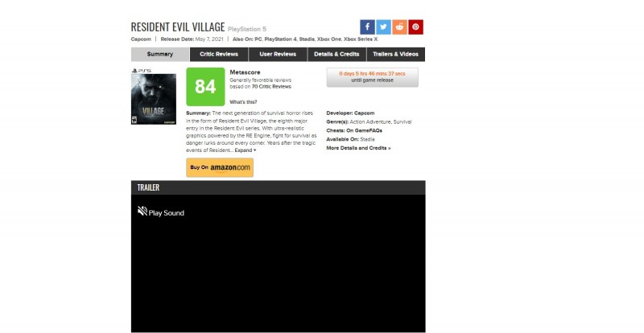Open the 70 Critic Reviews link

[271, 86]
